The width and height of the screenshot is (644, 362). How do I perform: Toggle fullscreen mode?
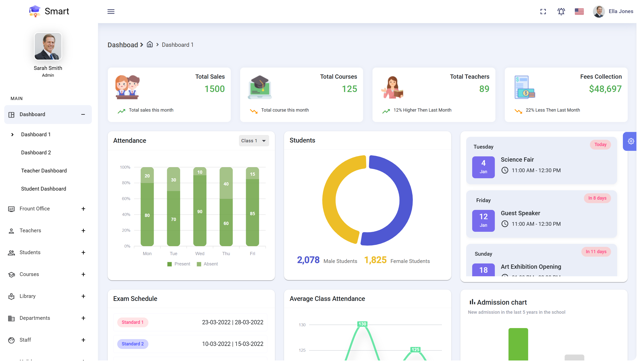(x=543, y=12)
